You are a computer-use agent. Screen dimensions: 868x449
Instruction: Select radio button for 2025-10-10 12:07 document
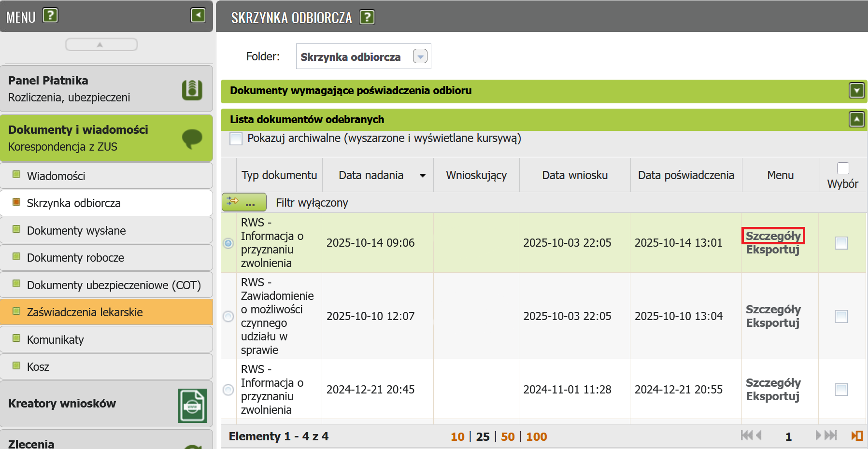click(x=228, y=316)
